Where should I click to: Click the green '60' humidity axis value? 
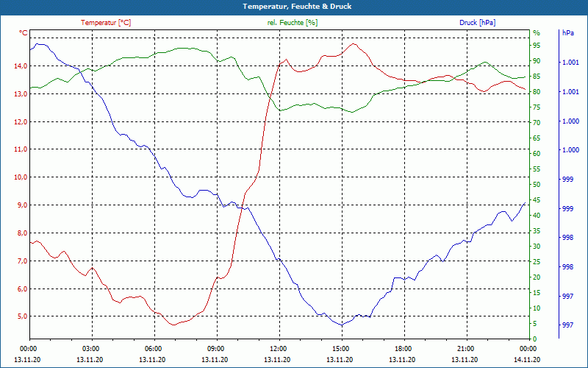(537, 153)
